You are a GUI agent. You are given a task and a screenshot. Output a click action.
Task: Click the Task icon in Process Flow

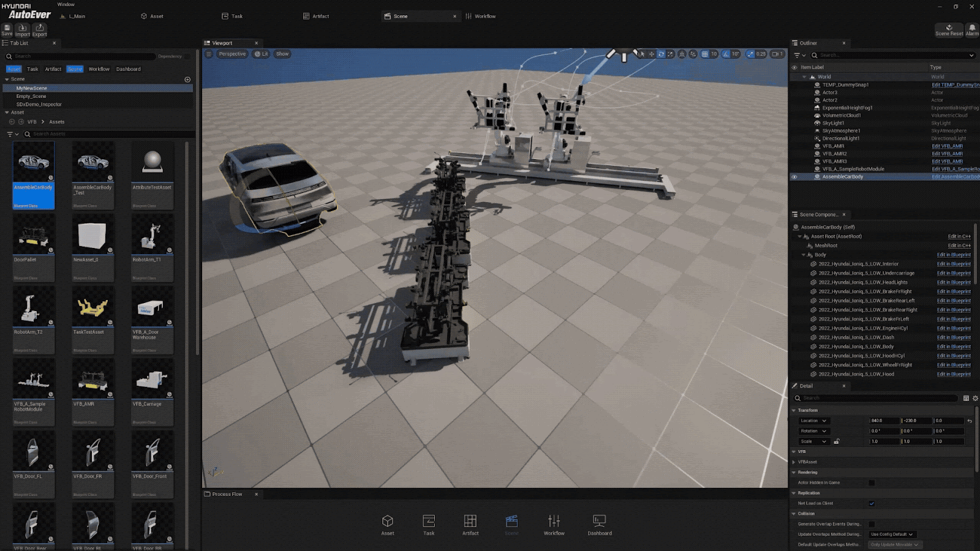(429, 525)
